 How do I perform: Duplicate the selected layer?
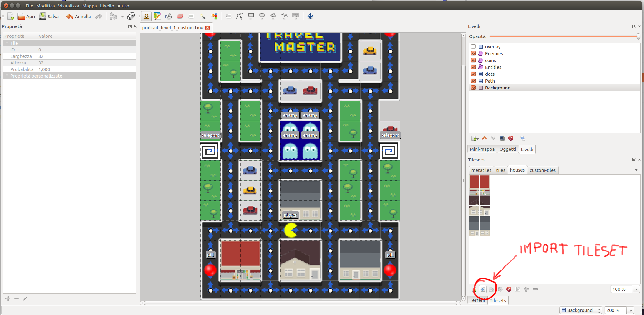(x=502, y=138)
